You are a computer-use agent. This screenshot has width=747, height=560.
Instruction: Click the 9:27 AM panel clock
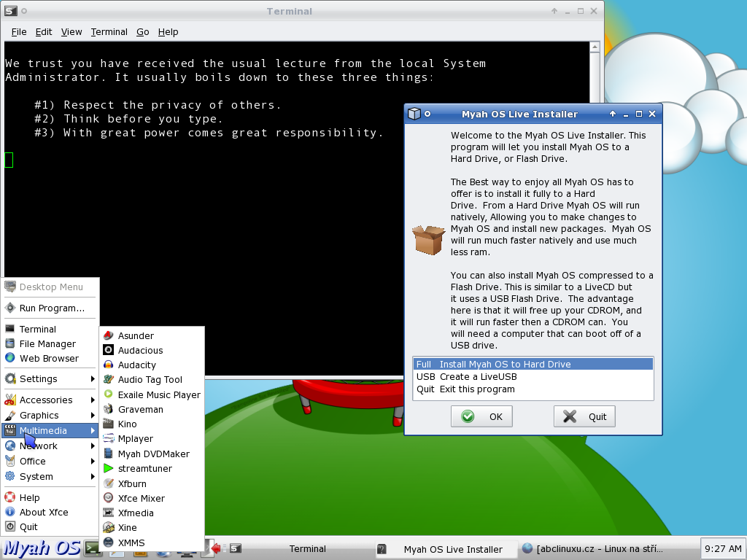(723, 549)
